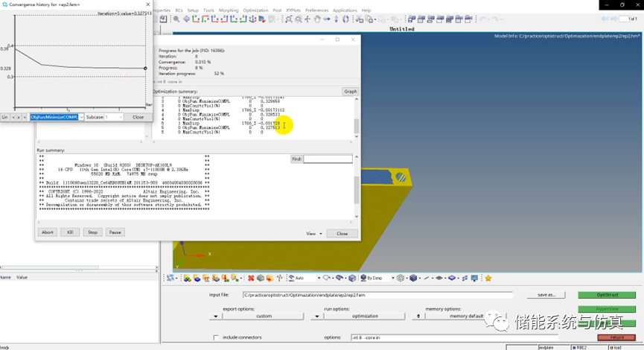Image resolution: width=644 pixels, height=350 pixels.
Task: Click the input file path field
Action: pos(377,295)
